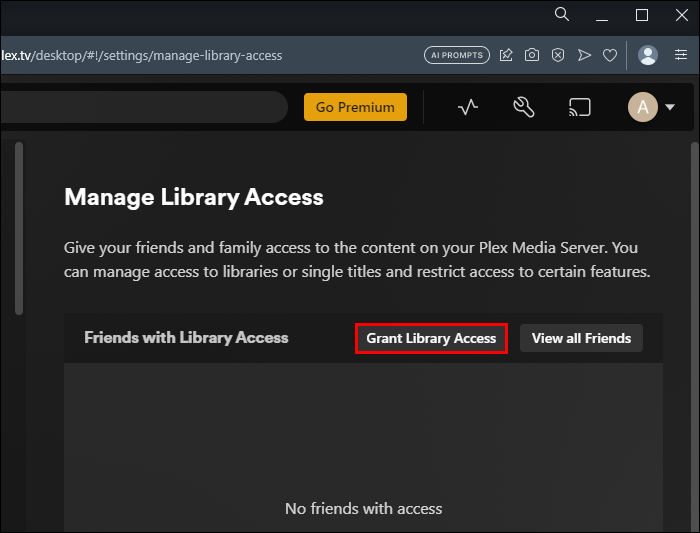Click Grant Library Access button
Screen dimensions: 700x533
(431, 338)
